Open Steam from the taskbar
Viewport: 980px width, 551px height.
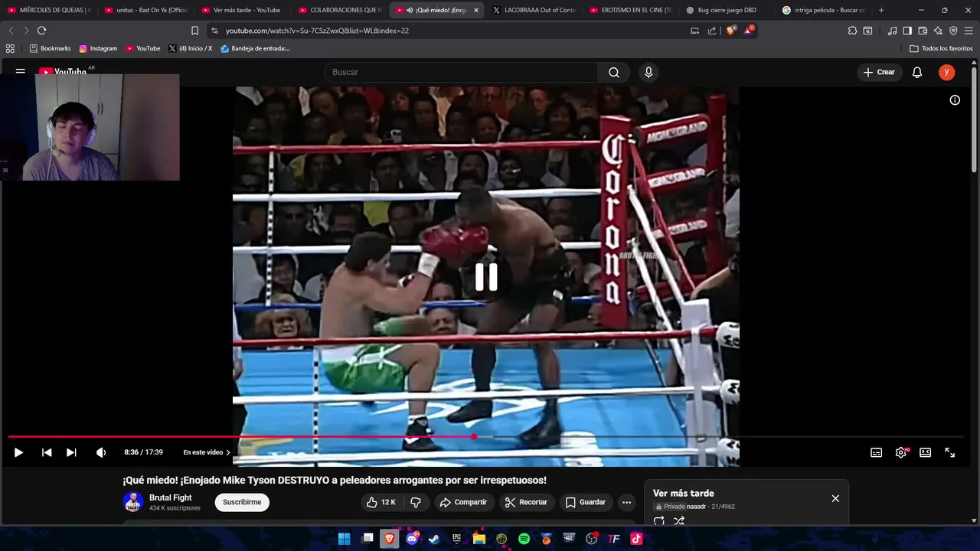tap(434, 539)
